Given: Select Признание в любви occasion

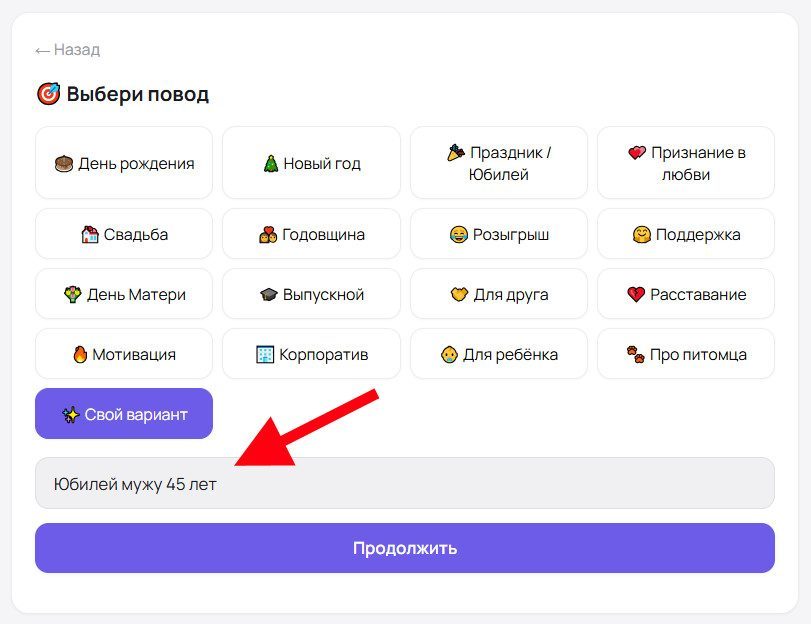Looking at the screenshot, I should (686, 163).
